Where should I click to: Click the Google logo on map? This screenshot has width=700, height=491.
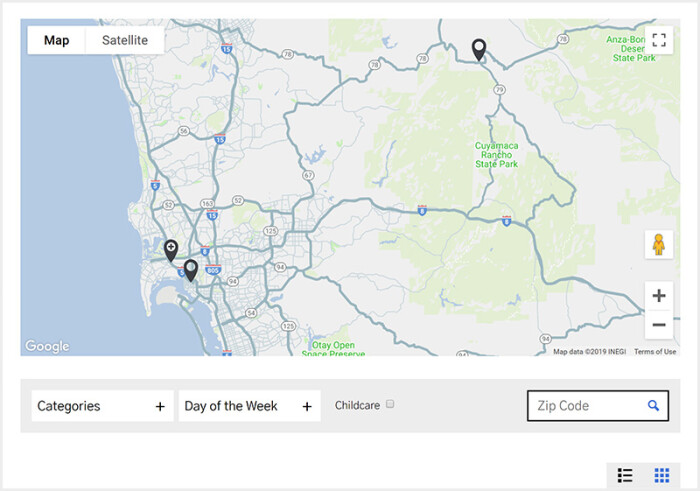click(x=47, y=346)
